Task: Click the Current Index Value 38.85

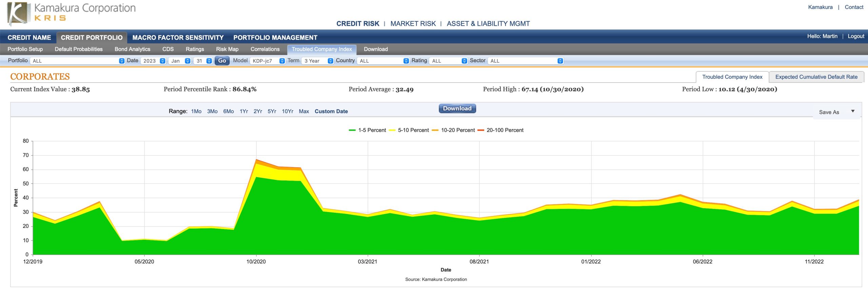Action: [50, 89]
